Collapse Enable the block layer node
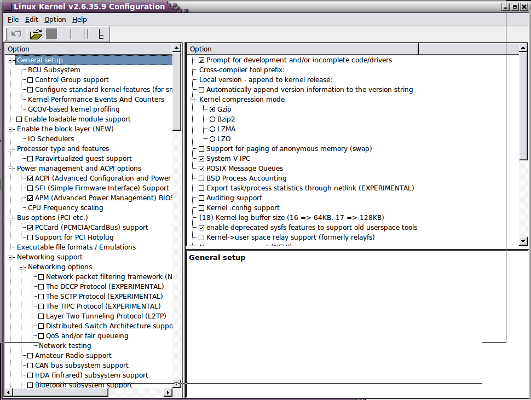The width and height of the screenshot is (531, 400). [x=11, y=129]
